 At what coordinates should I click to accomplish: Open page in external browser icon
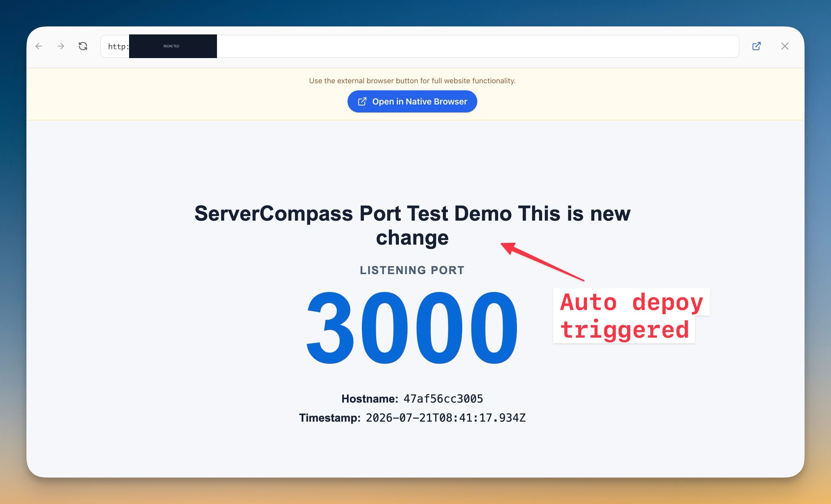coord(756,46)
